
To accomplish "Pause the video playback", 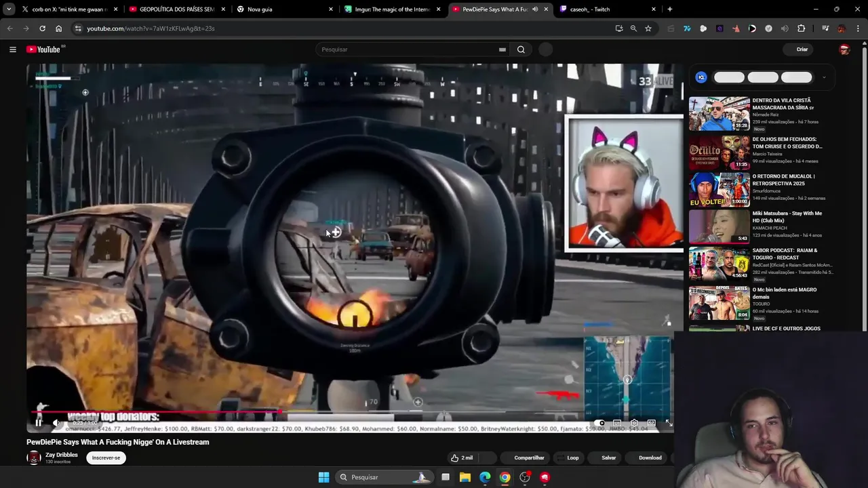I will (x=39, y=423).
